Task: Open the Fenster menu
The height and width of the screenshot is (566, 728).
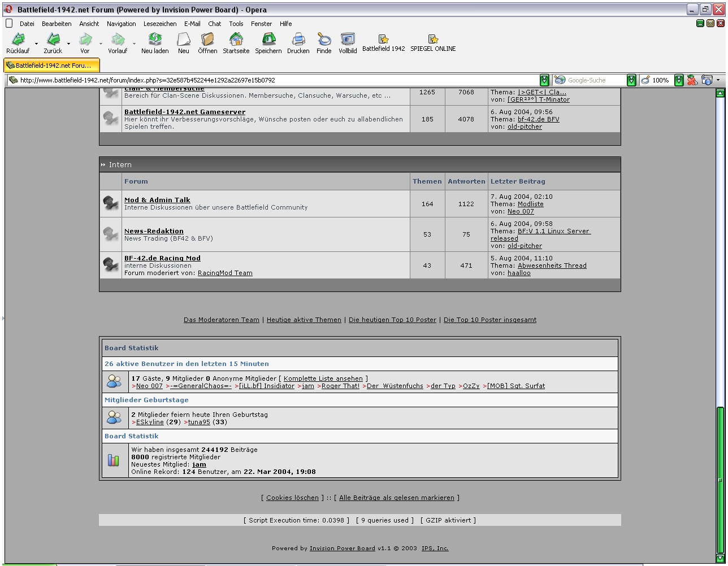Action: (262, 24)
